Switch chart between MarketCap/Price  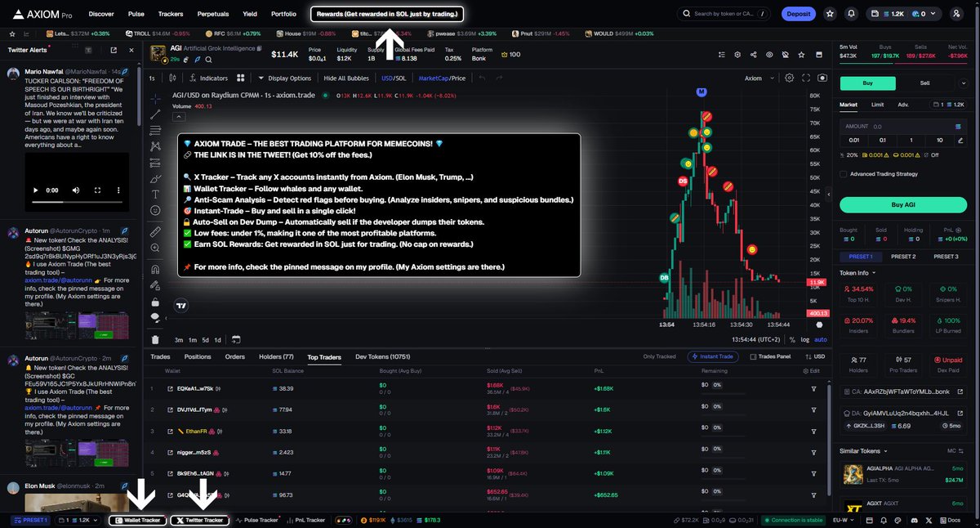point(442,78)
